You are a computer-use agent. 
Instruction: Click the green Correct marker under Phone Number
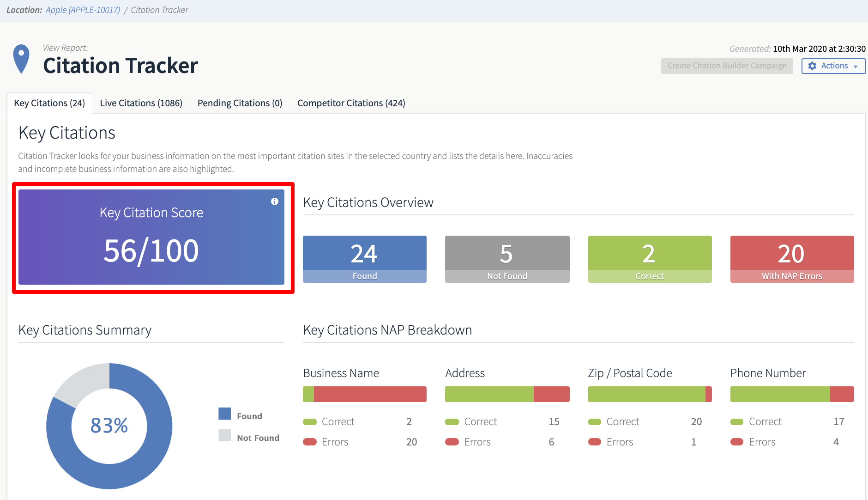[737, 422]
